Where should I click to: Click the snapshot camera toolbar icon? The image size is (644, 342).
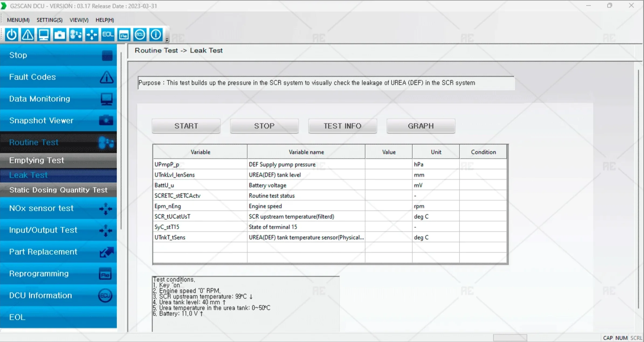[60, 35]
